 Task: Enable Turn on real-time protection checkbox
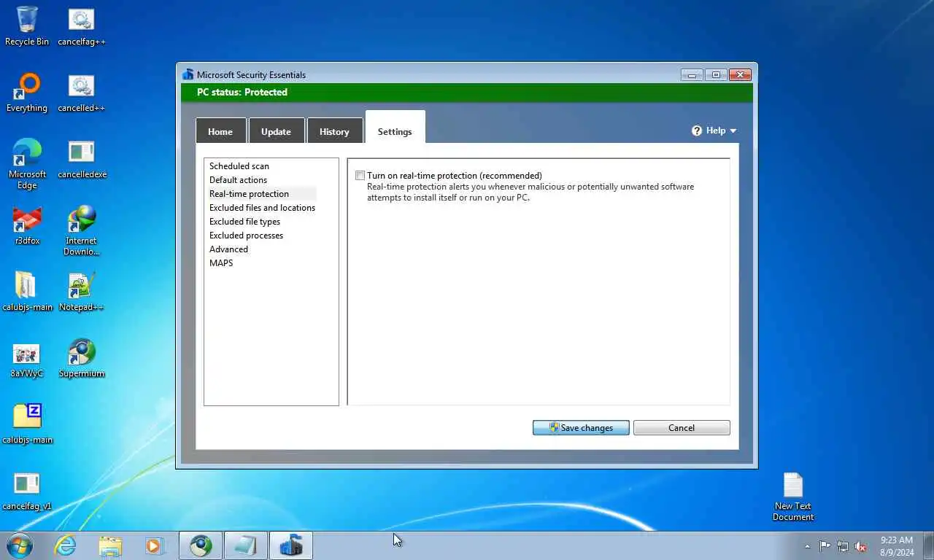click(x=360, y=176)
